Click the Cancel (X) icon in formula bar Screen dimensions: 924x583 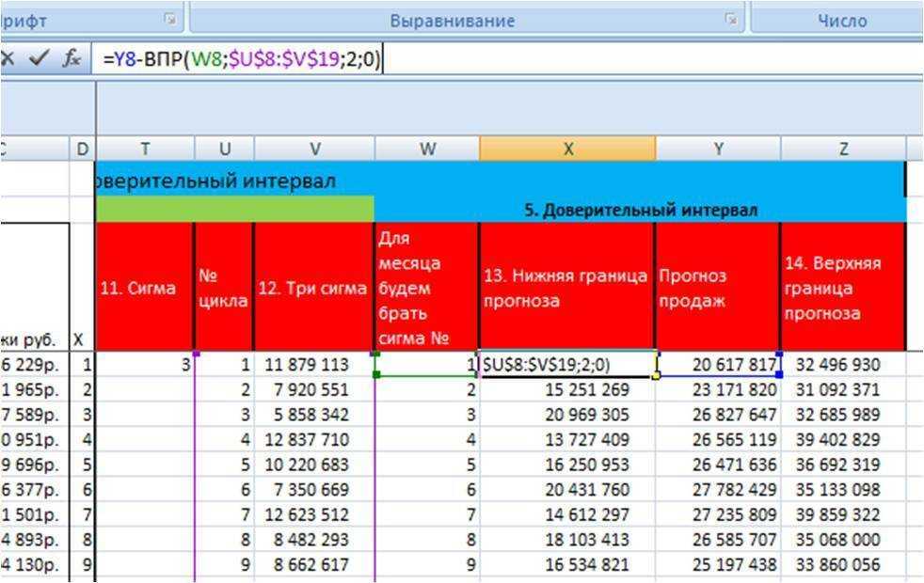(8, 58)
